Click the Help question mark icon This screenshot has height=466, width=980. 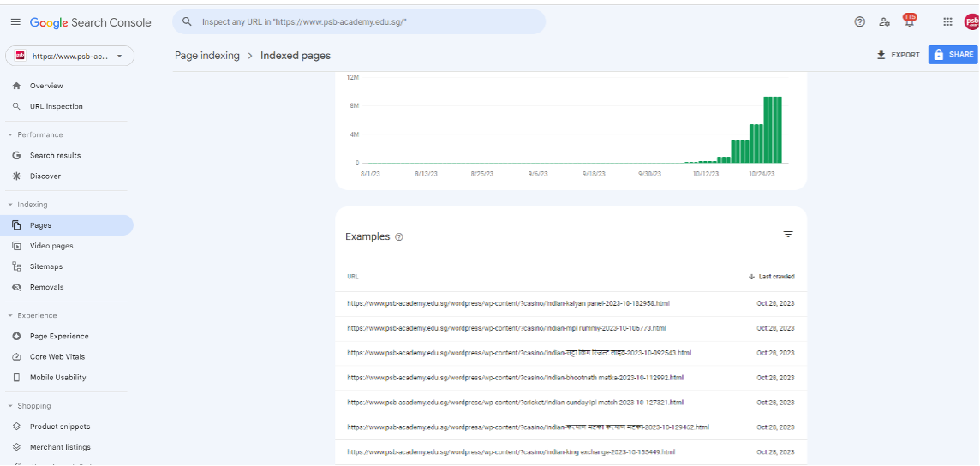tap(859, 22)
